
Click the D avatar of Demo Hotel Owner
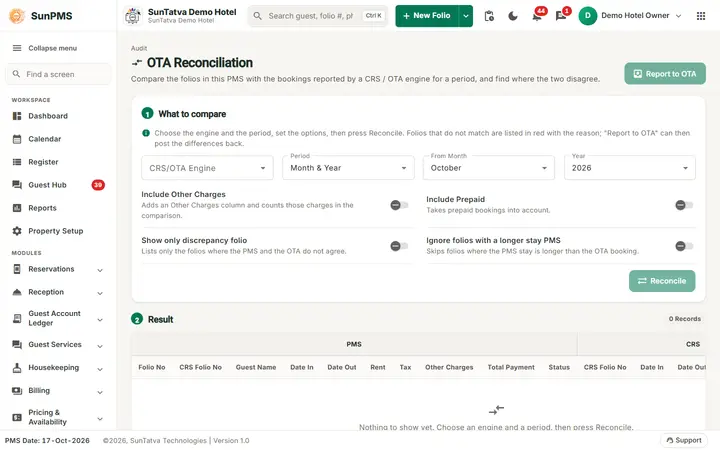tap(588, 16)
